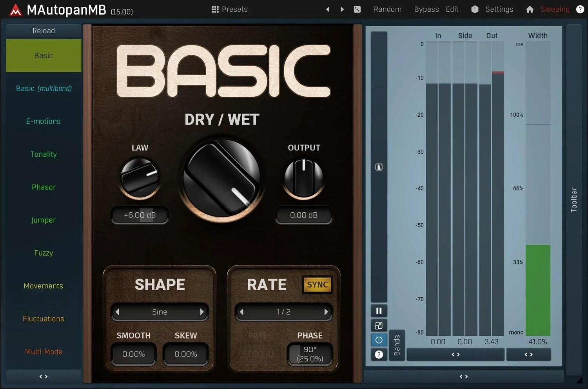
Task: Click the home icon
Action: (x=530, y=9)
